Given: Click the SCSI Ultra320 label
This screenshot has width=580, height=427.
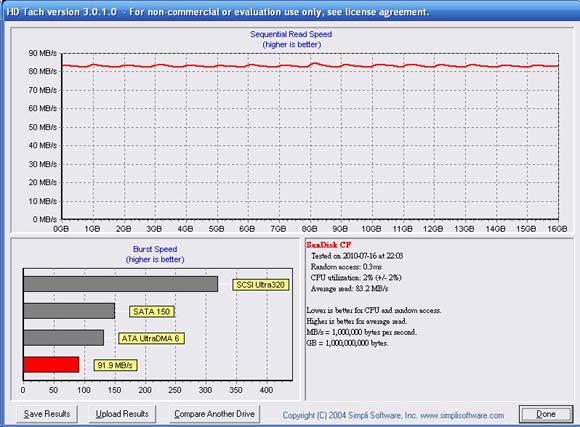Looking at the screenshot, I should click(x=260, y=285).
